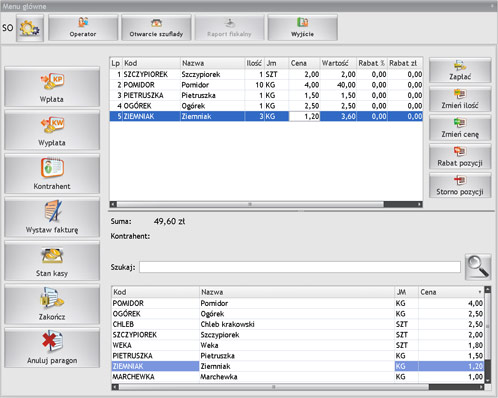Click horizontal scrollbar of receipt table

click(x=250, y=204)
